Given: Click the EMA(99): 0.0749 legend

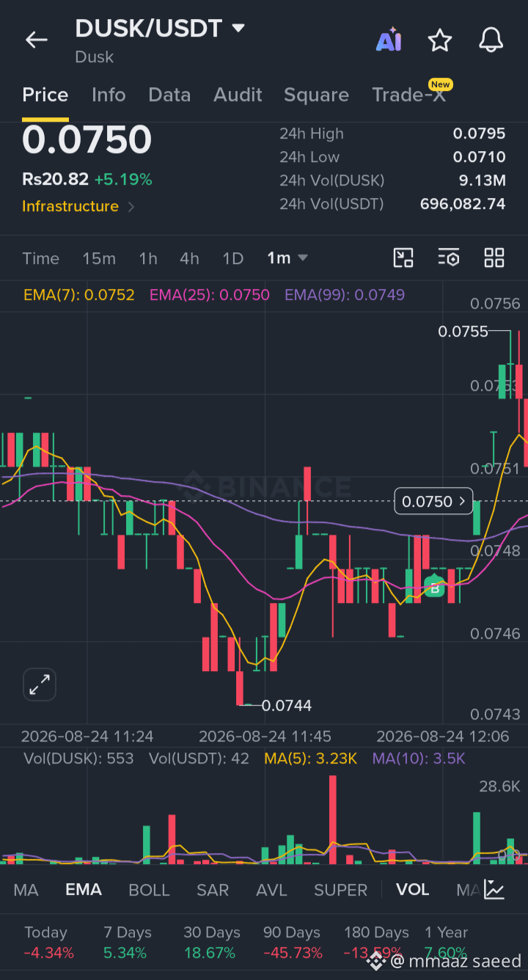Looking at the screenshot, I should click(x=345, y=295).
